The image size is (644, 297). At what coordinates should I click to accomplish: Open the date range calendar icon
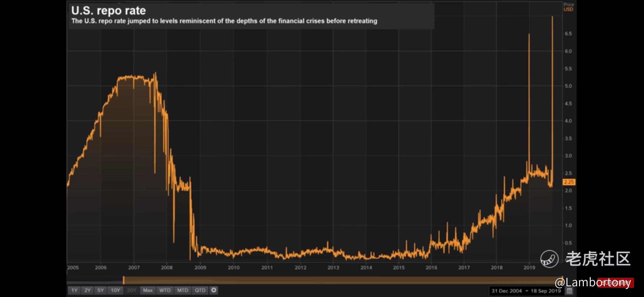tap(569, 291)
